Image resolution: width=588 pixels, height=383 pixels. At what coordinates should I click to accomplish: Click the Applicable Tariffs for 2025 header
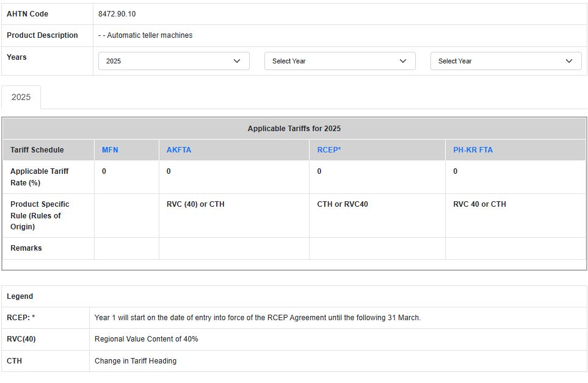[x=294, y=129]
